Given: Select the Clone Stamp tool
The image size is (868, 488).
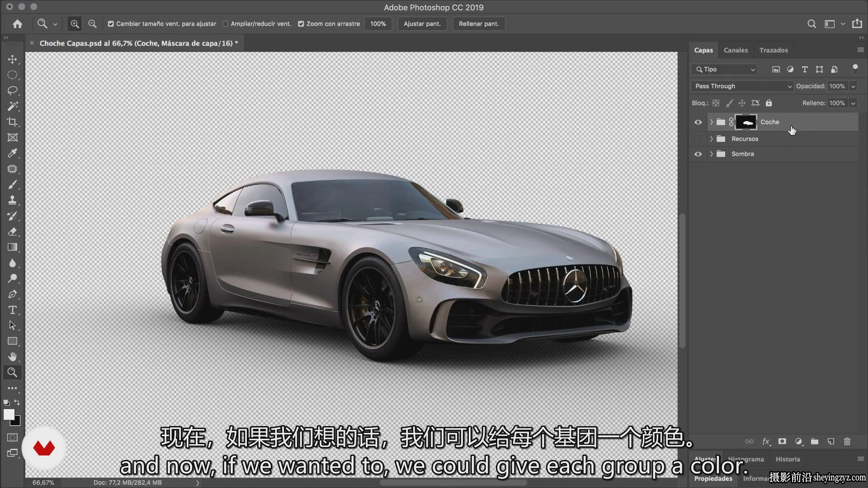Looking at the screenshot, I should click(x=12, y=200).
